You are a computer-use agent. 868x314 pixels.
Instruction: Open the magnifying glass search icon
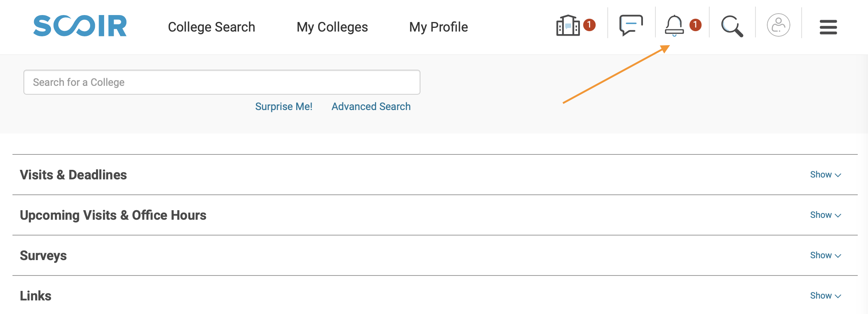pyautogui.click(x=732, y=26)
